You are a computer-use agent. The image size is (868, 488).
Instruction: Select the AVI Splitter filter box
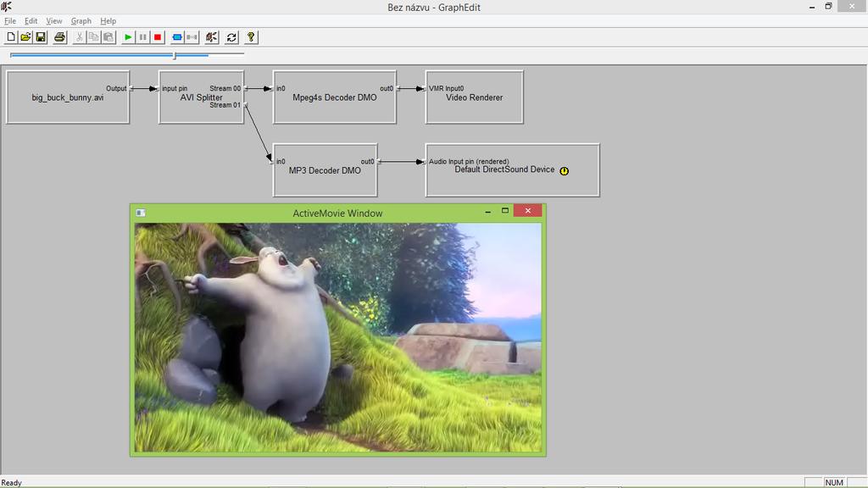tap(201, 97)
